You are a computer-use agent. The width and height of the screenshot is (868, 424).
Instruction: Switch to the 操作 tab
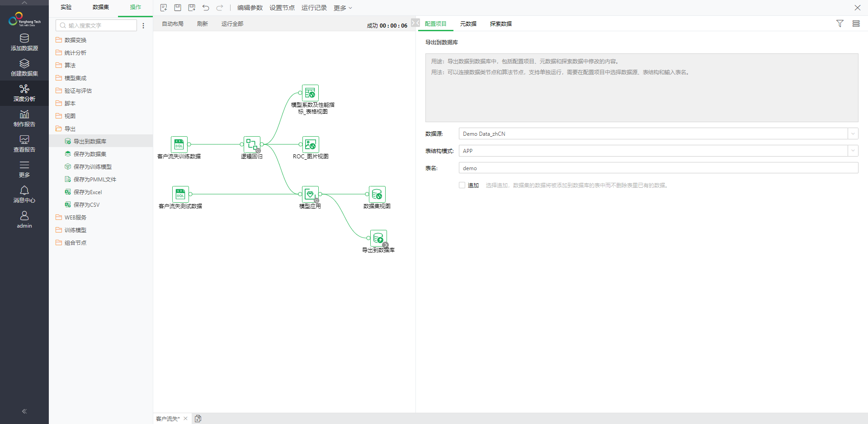(x=136, y=7)
